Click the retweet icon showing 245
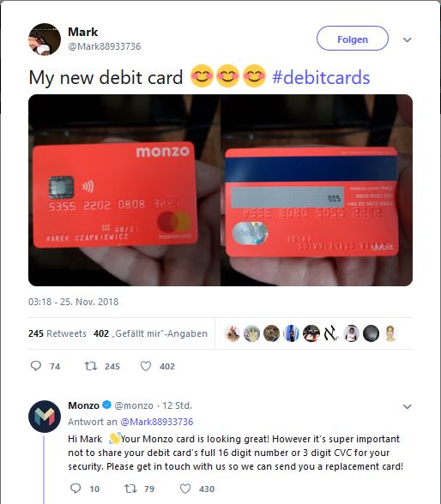The height and width of the screenshot is (504, 441). (91, 366)
